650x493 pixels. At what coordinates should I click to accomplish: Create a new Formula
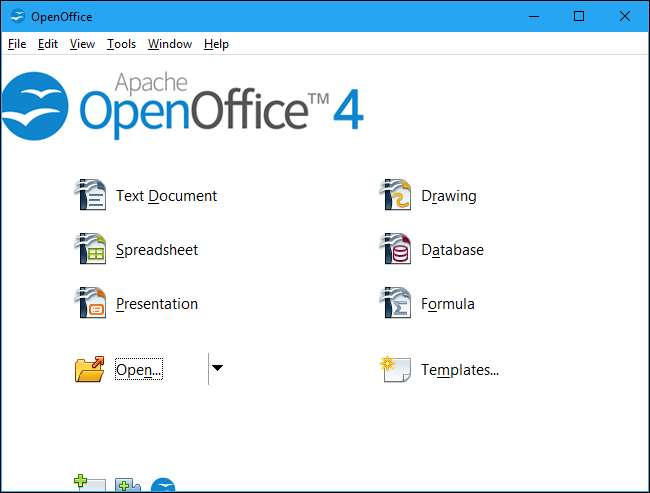tap(448, 304)
